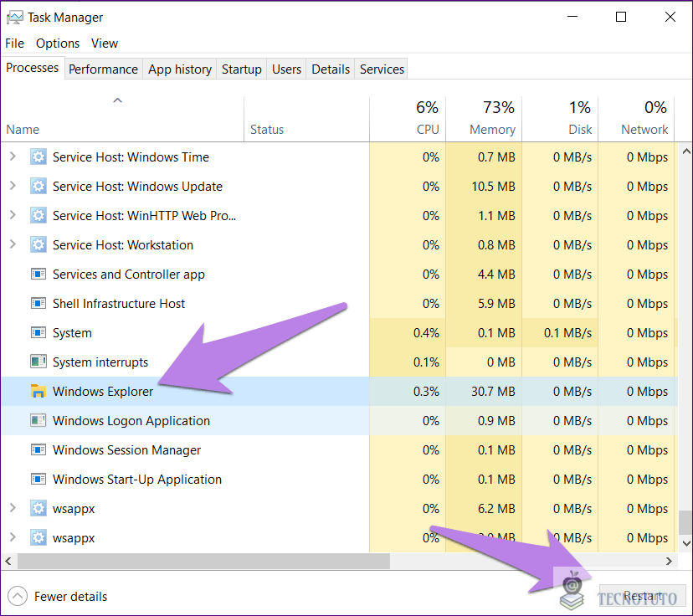Click the 30.7 MB memory value
The image size is (693, 616).
point(493,392)
